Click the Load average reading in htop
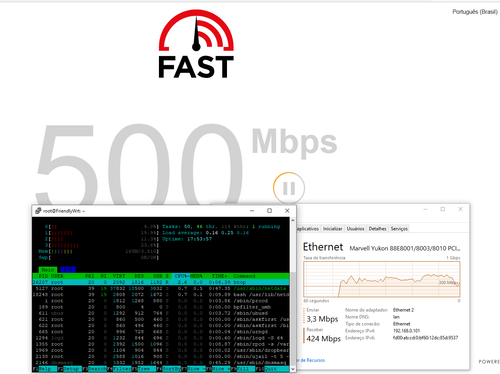Viewport: 500px width, 374px height. tap(206, 233)
